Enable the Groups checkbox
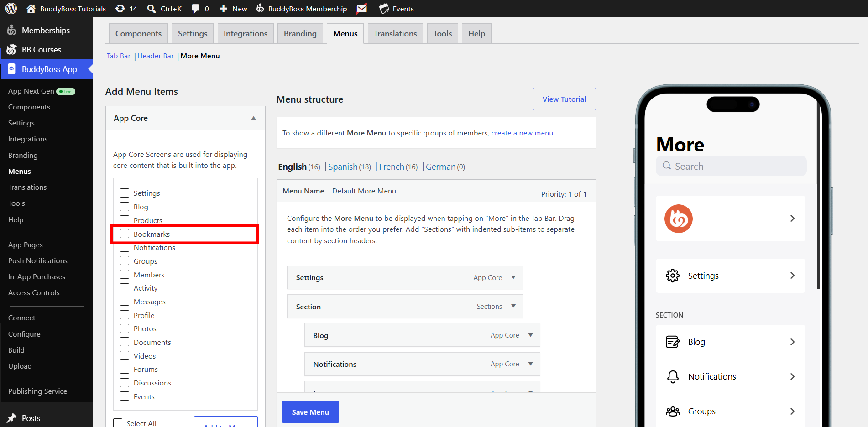 coord(125,260)
